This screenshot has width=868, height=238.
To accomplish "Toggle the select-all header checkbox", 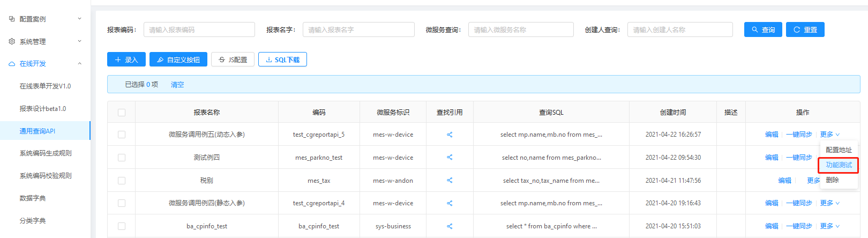I will click(122, 113).
